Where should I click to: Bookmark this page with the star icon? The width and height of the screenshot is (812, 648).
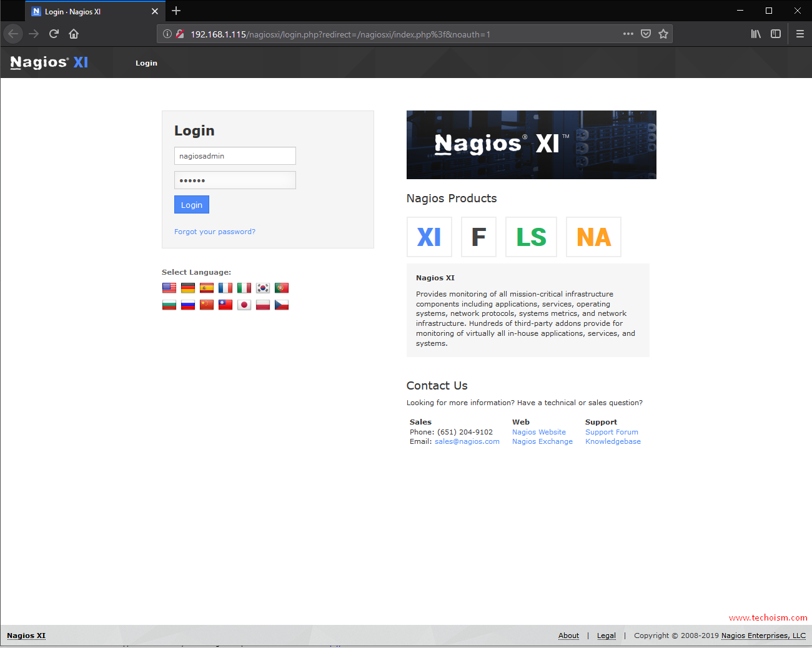(x=663, y=34)
